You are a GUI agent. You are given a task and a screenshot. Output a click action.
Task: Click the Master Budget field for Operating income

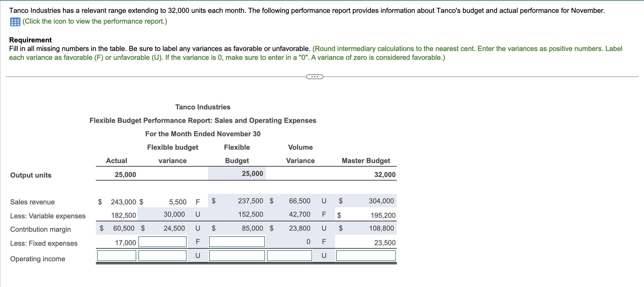tap(366, 256)
